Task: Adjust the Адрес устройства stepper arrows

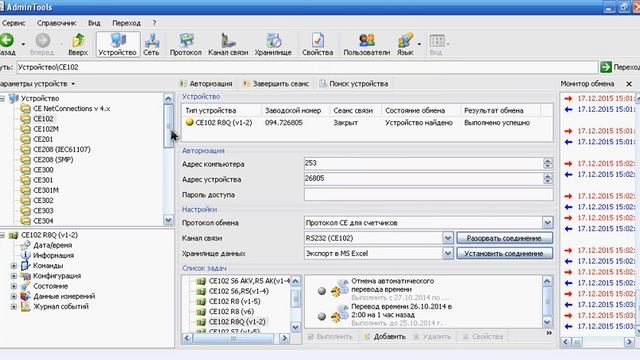Action: click(x=548, y=179)
